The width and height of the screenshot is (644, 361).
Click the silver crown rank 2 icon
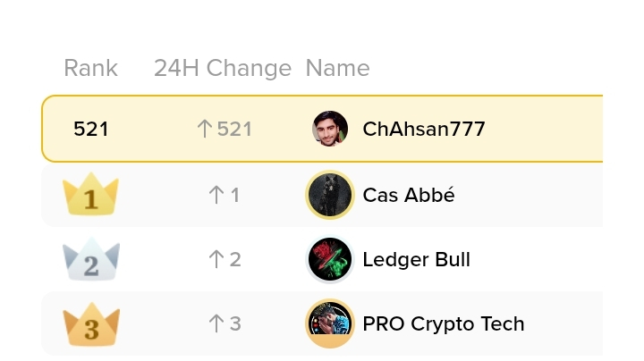point(90,259)
